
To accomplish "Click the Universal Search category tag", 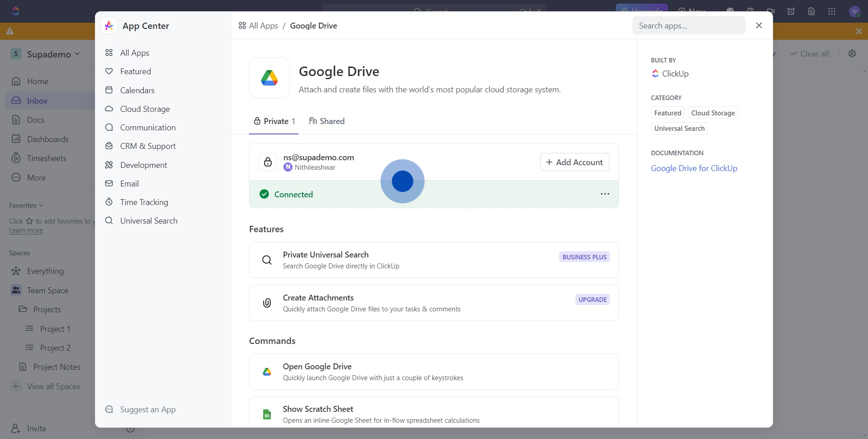I will 679,129.
